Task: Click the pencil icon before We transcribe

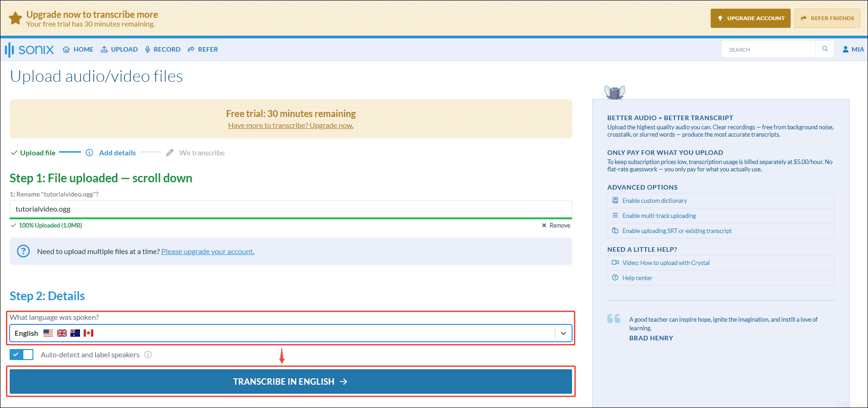Action: (x=170, y=153)
